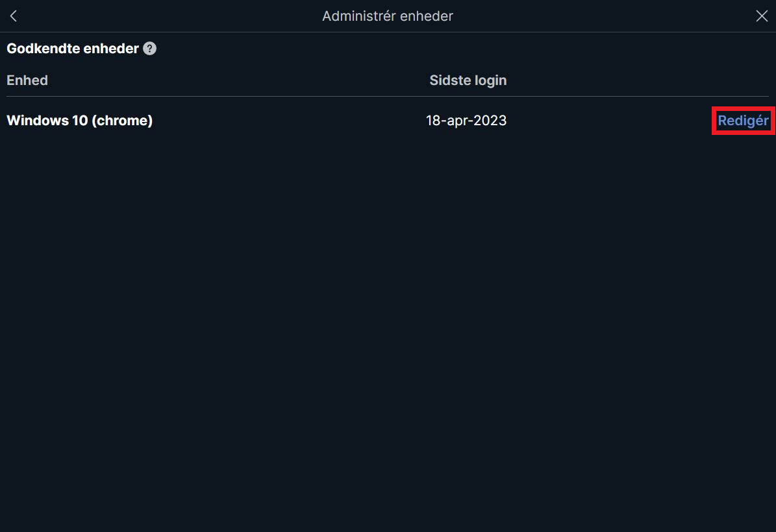Click Redigér for the Windows 10 device
The width and height of the screenshot is (776, 532).
pos(743,121)
